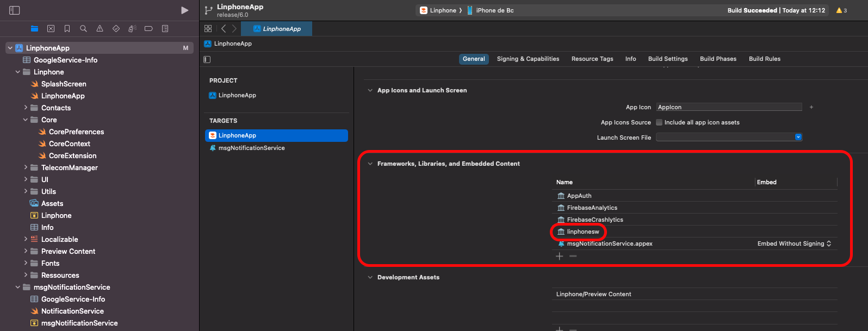Open the find navigator search icon
Viewport: 868px width, 331px height.
click(83, 29)
